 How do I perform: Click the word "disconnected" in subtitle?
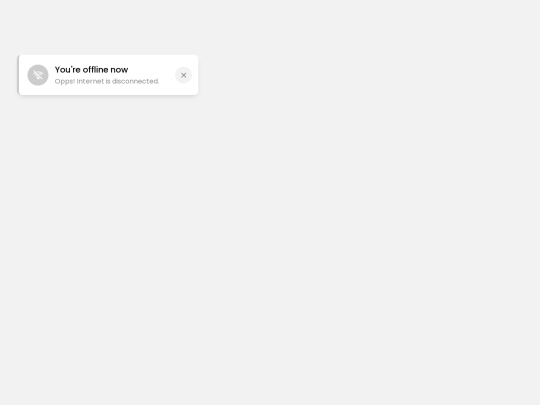[x=135, y=81]
